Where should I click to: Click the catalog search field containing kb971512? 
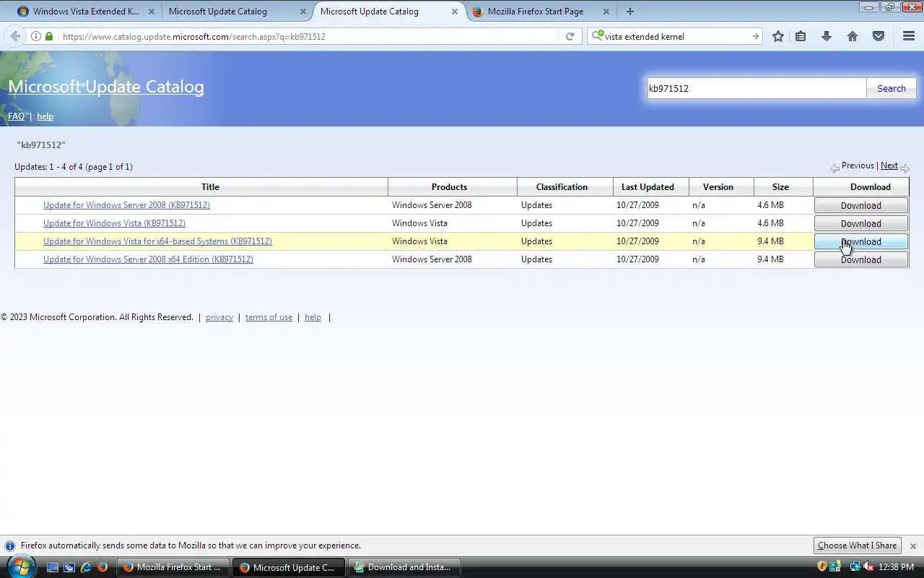click(757, 88)
